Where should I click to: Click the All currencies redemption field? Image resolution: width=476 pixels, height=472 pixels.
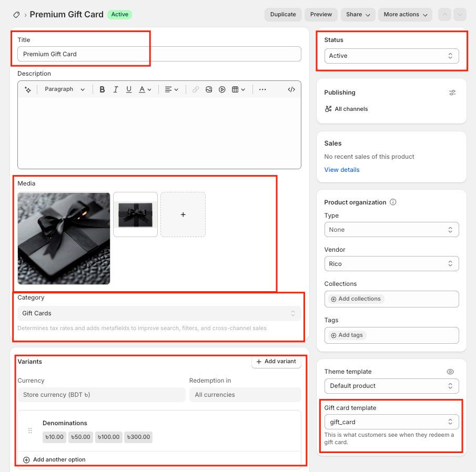(x=245, y=395)
